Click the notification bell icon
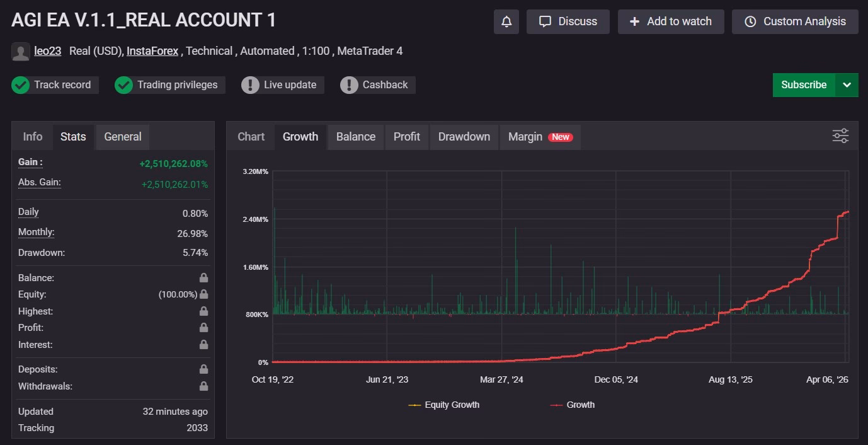This screenshot has width=868, height=445. (506, 21)
